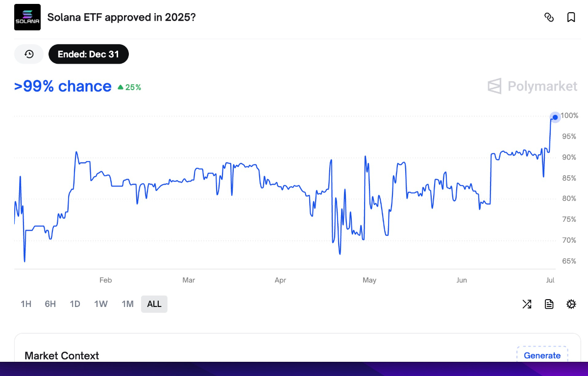This screenshot has width=588, height=376.
Task: Copy the market link via chain icon
Action: click(549, 18)
